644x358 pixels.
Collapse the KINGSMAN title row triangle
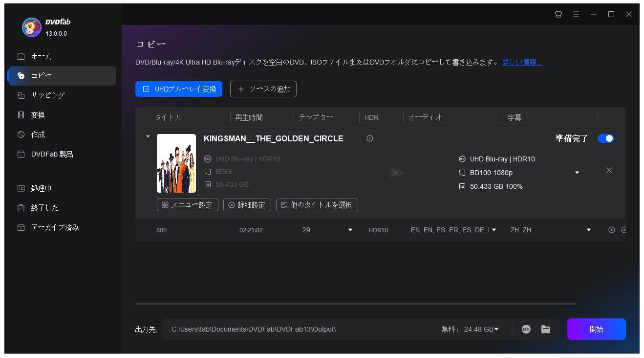(x=148, y=136)
